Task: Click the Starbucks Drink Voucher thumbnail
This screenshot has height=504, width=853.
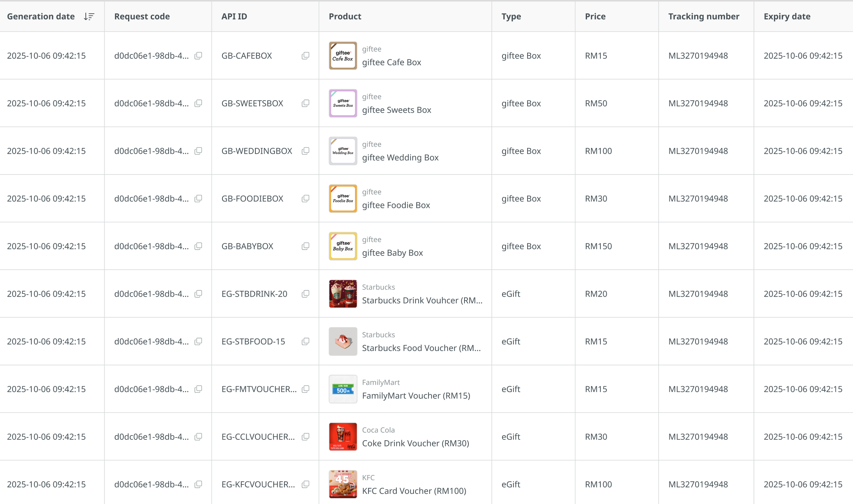Action: pos(343,294)
